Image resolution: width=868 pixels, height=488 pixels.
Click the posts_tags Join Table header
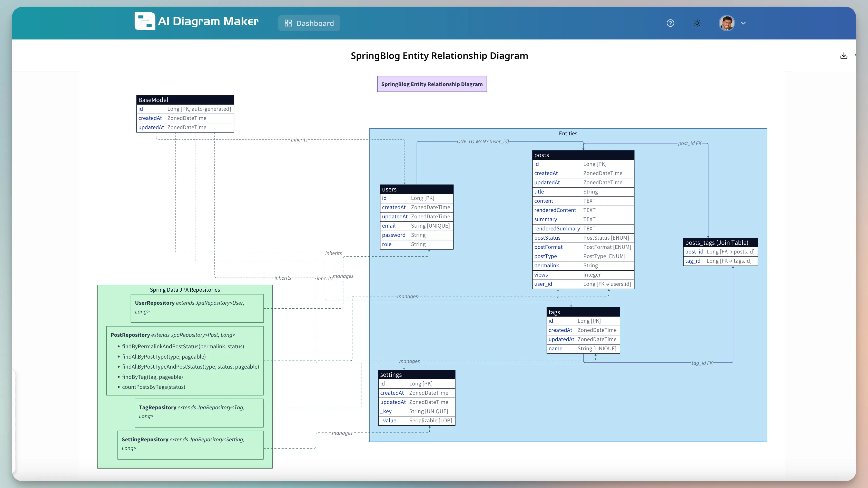(x=720, y=242)
